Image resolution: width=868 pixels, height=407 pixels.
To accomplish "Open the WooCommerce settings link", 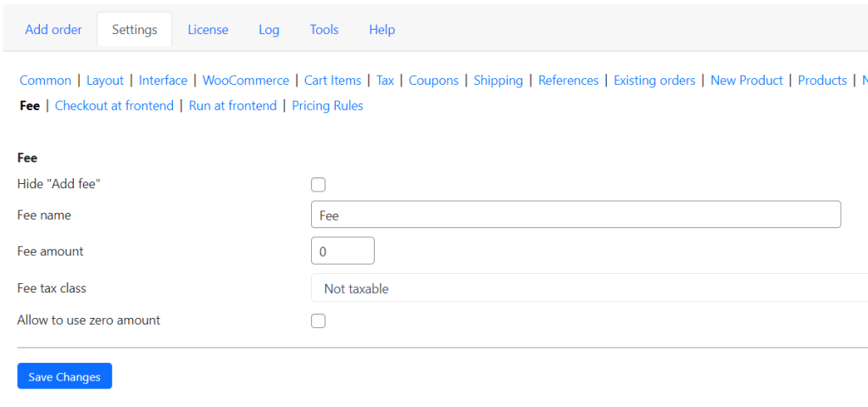I will 246,81.
